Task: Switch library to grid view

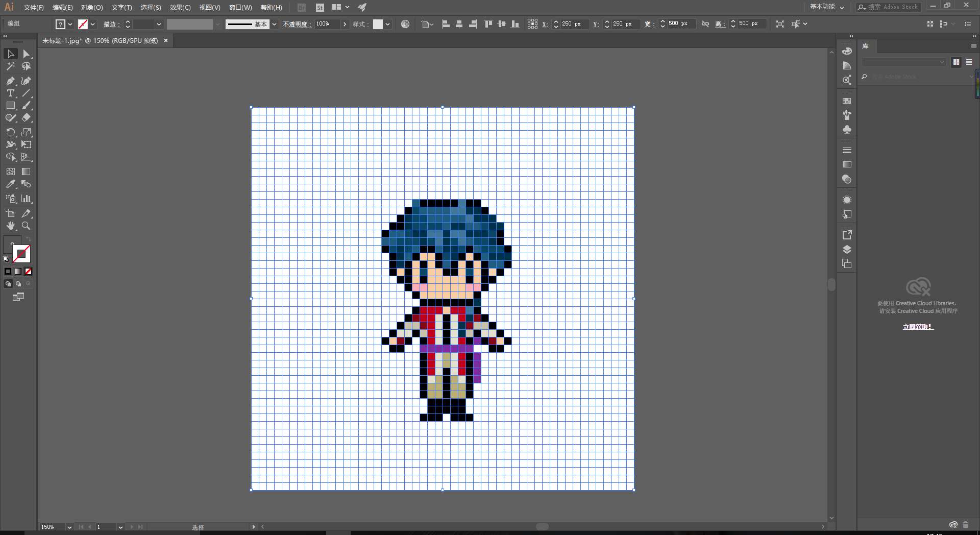Action: click(956, 62)
